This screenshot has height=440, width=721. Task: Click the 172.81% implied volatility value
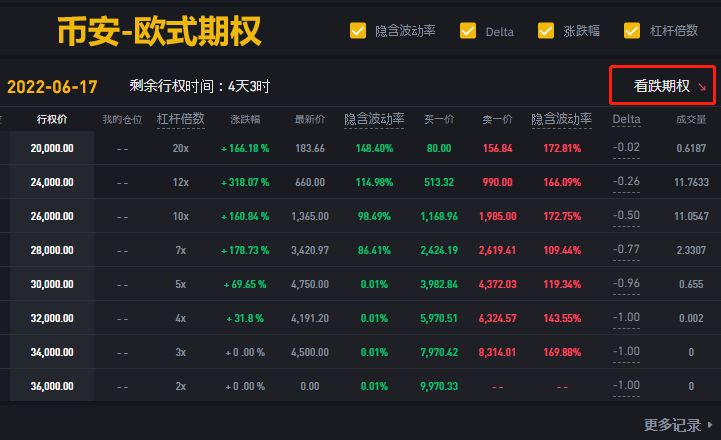pyautogui.click(x=562, y=148)
